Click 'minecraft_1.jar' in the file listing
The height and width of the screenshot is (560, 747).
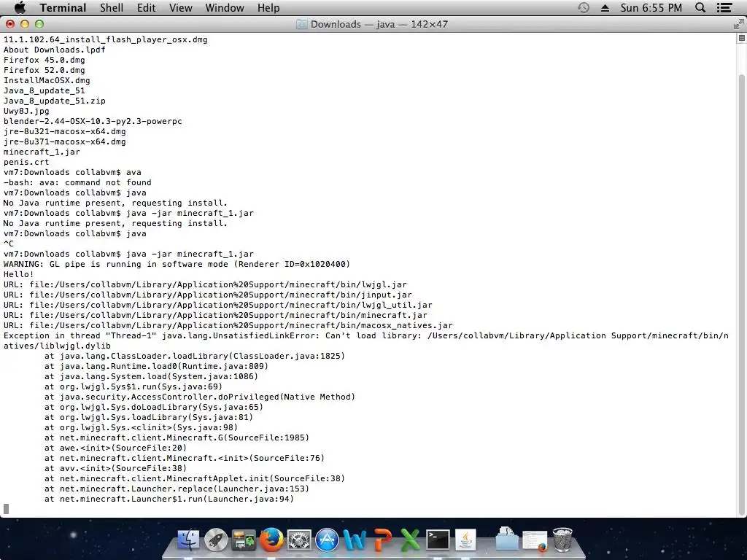(42, 152)
